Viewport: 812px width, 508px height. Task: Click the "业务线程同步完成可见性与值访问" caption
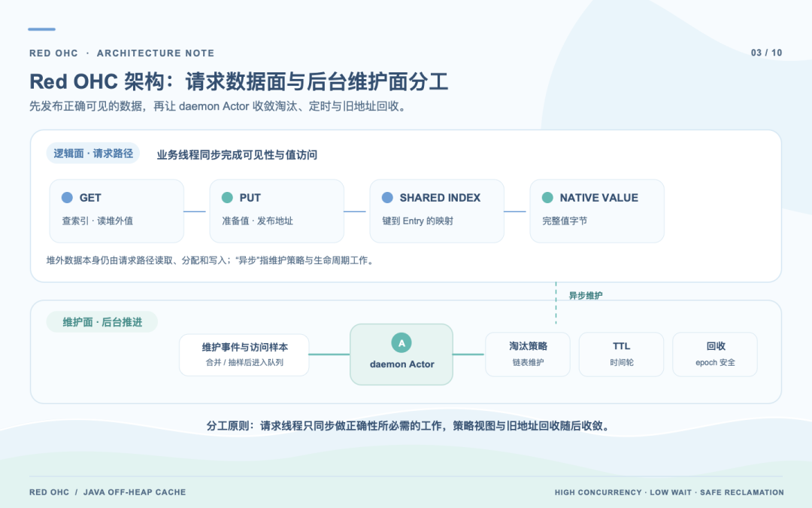237,155
